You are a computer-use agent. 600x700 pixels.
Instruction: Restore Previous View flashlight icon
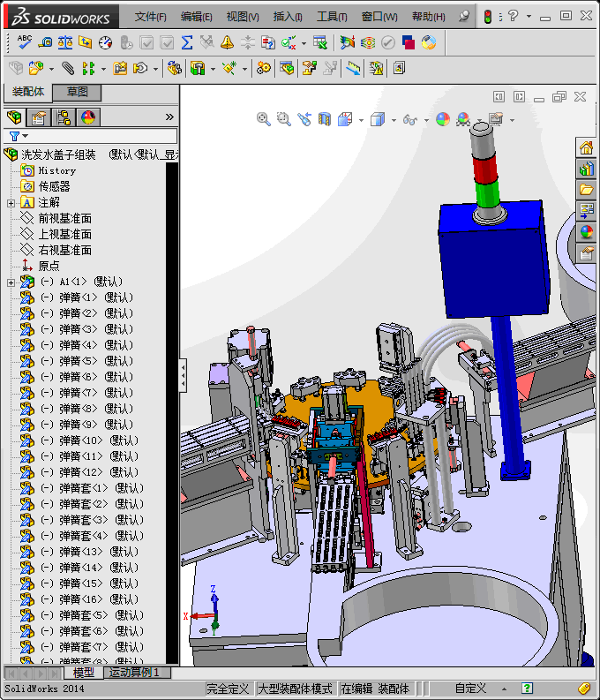[304, 119]
